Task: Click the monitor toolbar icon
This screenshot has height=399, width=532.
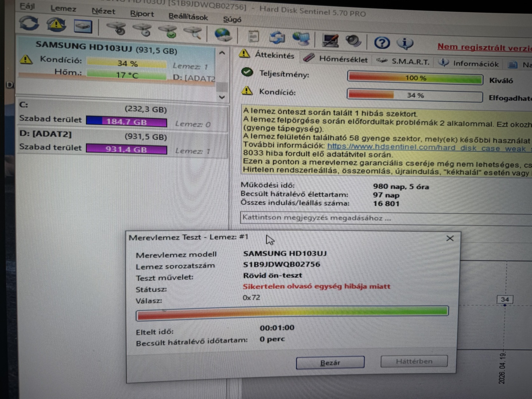Action: pos(330,41)
